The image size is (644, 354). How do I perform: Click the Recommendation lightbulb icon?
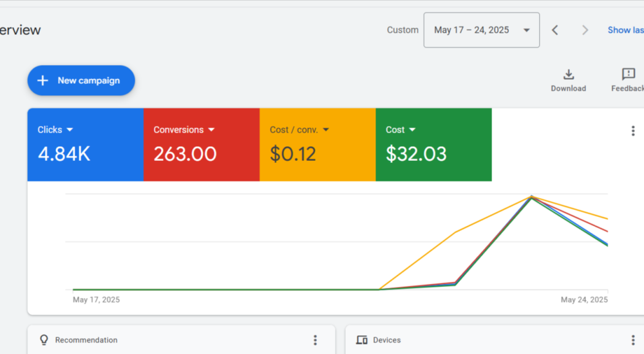point(44,340)
